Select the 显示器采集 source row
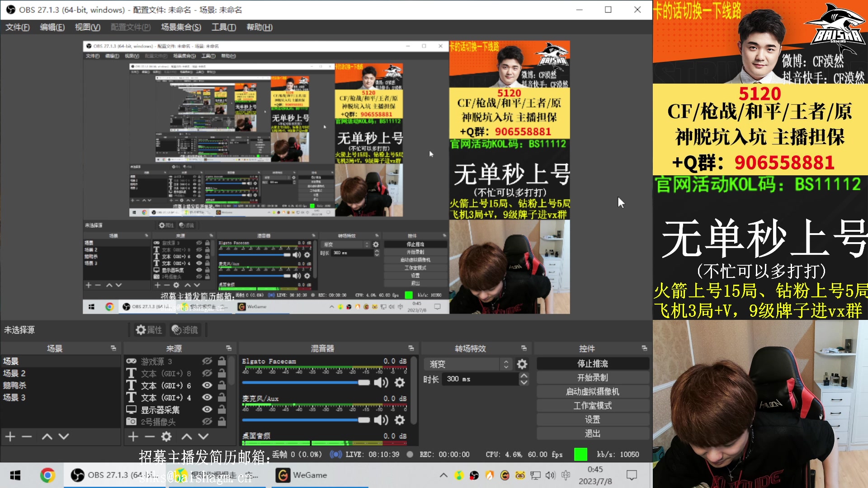Screen dimensions: 868x488 coord(175,410)
